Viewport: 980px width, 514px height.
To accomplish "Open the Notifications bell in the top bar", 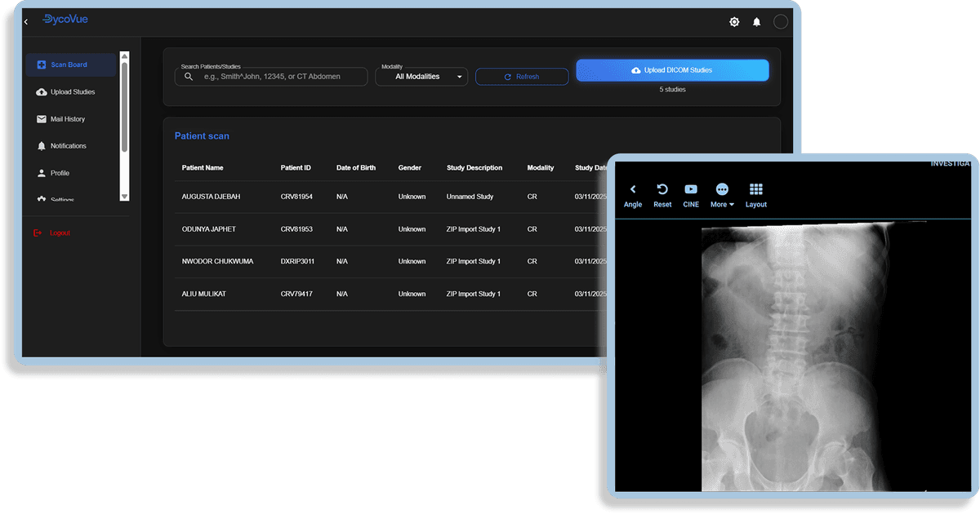I will [x=756, y=22].
